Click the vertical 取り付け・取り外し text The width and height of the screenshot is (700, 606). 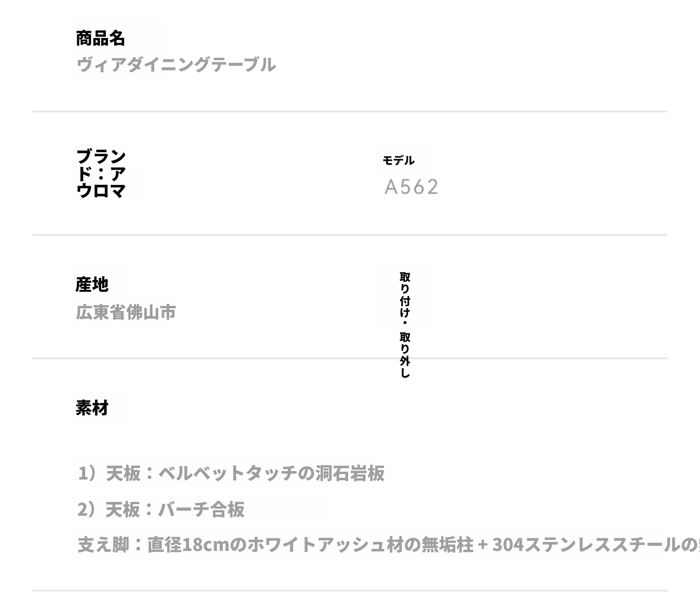(x=405, y=325)
